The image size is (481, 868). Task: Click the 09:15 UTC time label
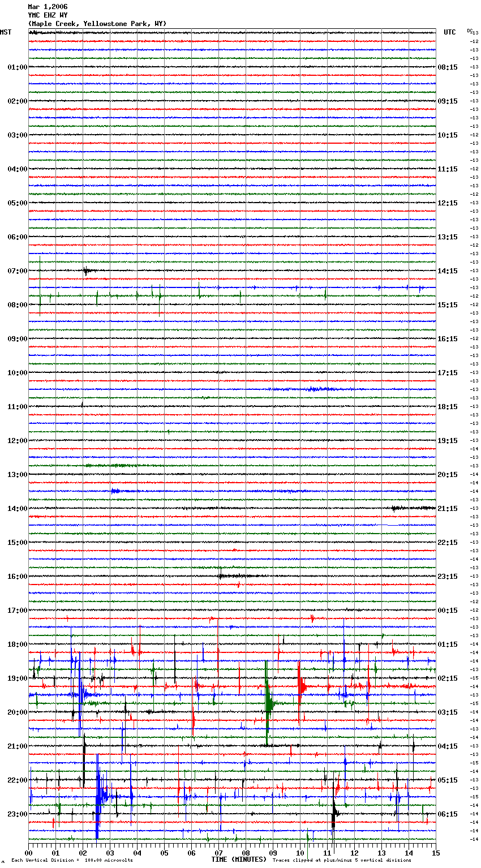448,101
